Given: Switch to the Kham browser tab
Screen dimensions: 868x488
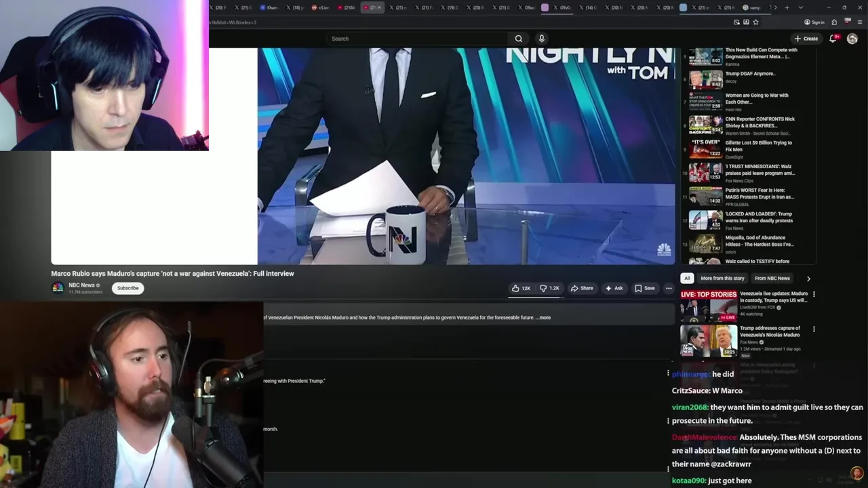Looking at the screenshot, I should [x=270, y=7].
